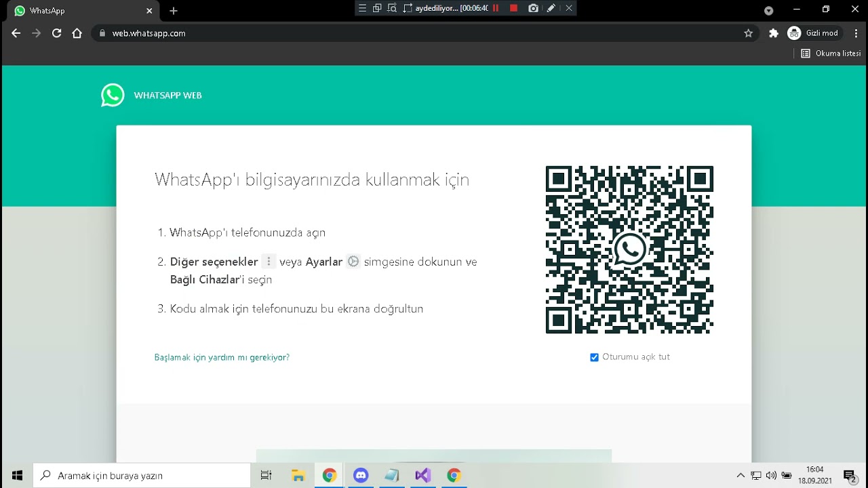
Task: Open the notepad-like app on taskbar
Action: point(392,475)
